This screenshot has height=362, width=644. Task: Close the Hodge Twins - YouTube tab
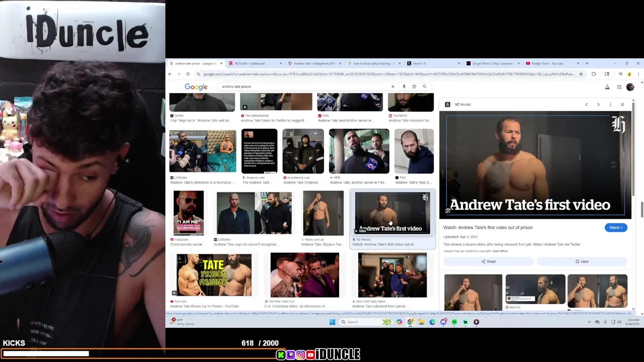click(x=578, y=63)
